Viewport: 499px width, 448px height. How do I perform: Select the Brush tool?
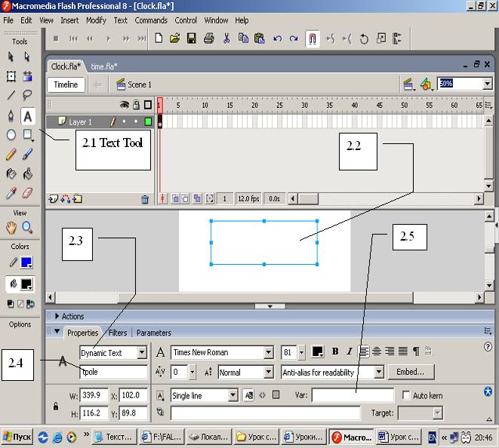[28, 155]
